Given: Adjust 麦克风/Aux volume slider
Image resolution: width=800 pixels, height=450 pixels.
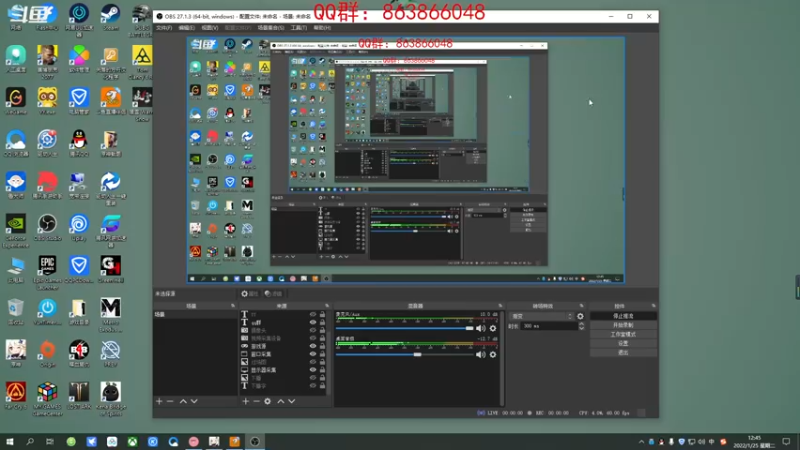Looking at the screenshot, I should [405, 329].
